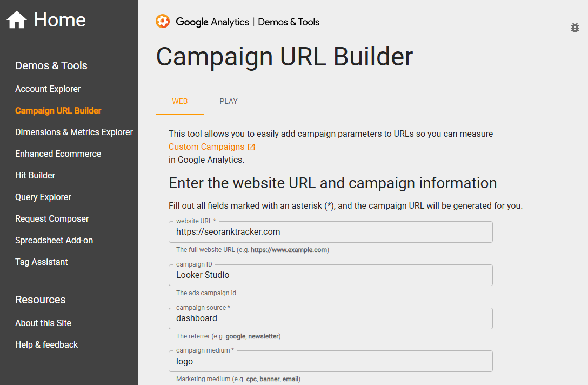Image resolution: width=588 pixels, height=385 pixels.
Task: Click the website URL input field
Action: click(331, 231)
